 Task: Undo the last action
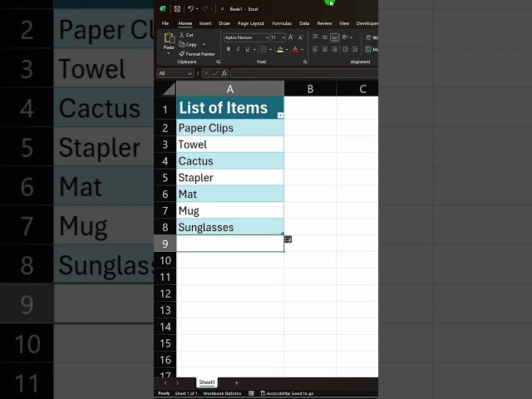click(x=190, y=9)
